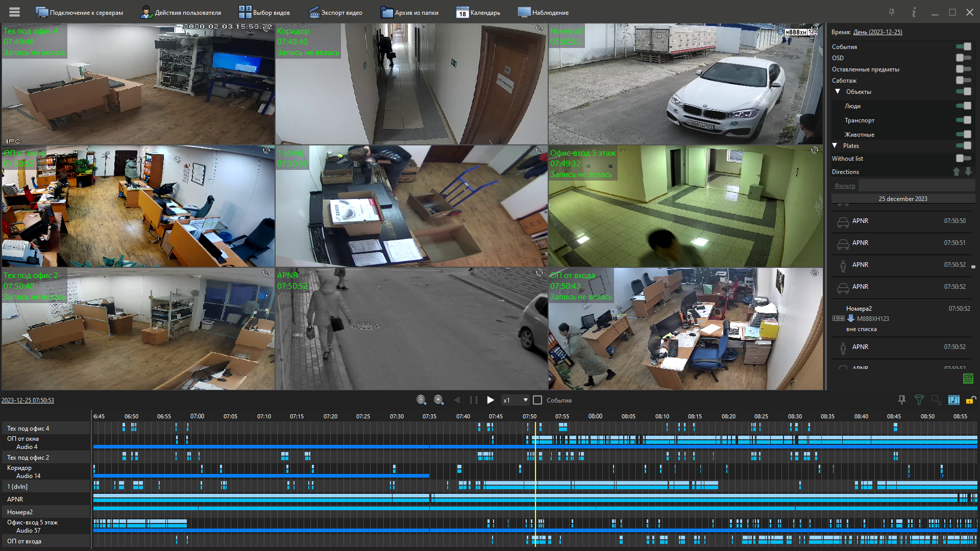Click the 2023-12-25 07:50:53 timestamp link
This screenshot has width=980, height=551.
tap(28, 400)
